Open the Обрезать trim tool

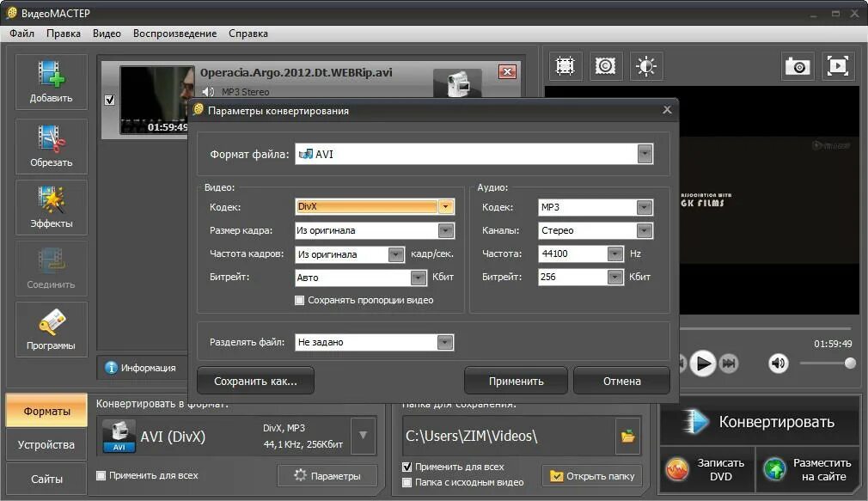pos(51,147)
